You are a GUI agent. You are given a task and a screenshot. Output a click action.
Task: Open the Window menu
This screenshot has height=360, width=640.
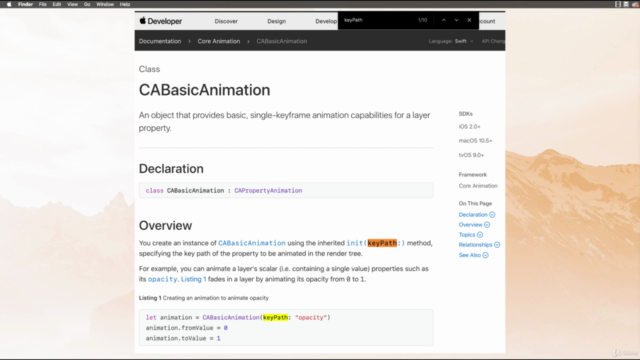pyautogui.click(x=105, y=4)
